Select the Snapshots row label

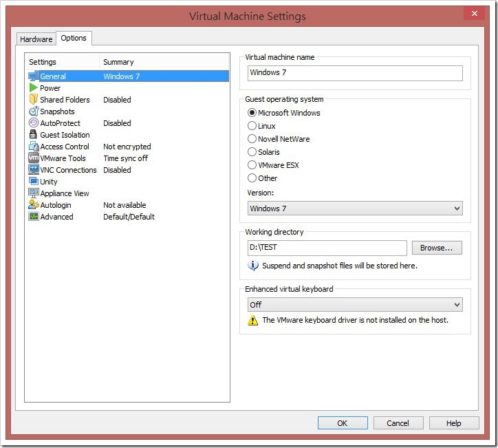pos(57,111)
